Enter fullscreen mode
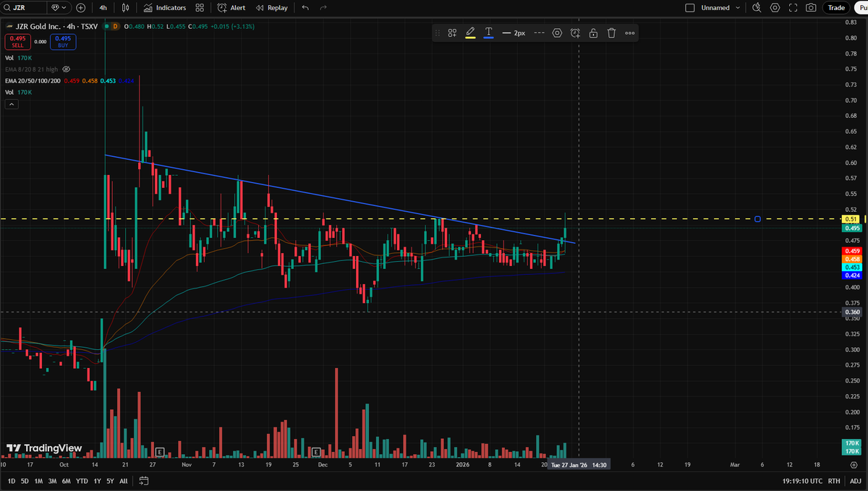Viewport: 868px width, 491px height. [x=793, y=7]
